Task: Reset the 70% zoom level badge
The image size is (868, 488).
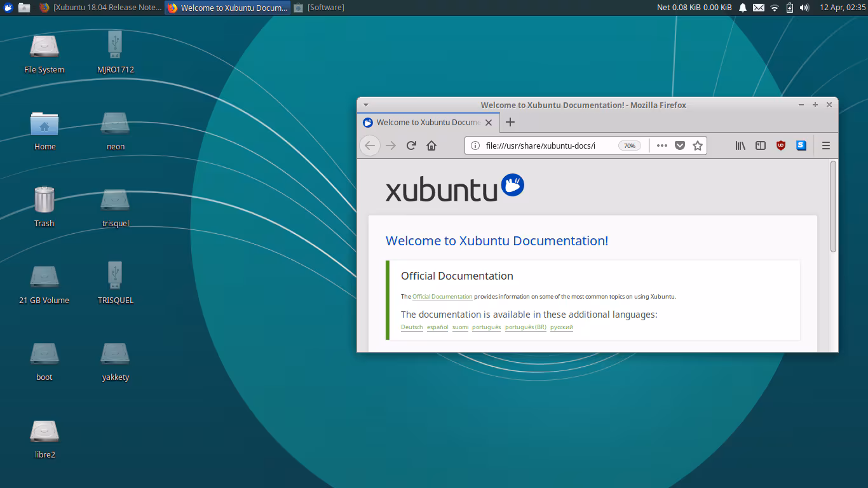Action: coord(630,146)
